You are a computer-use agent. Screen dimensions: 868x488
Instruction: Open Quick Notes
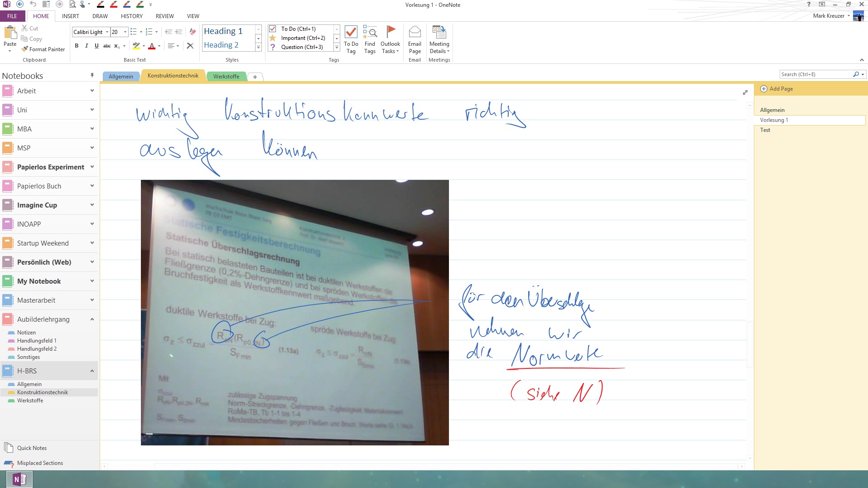(32, 448)
